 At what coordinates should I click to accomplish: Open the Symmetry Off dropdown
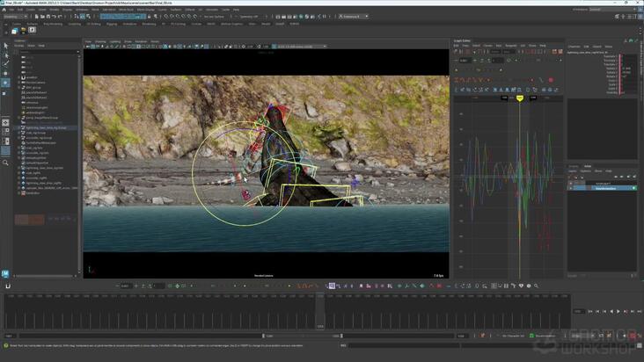[x=249, y=17]
